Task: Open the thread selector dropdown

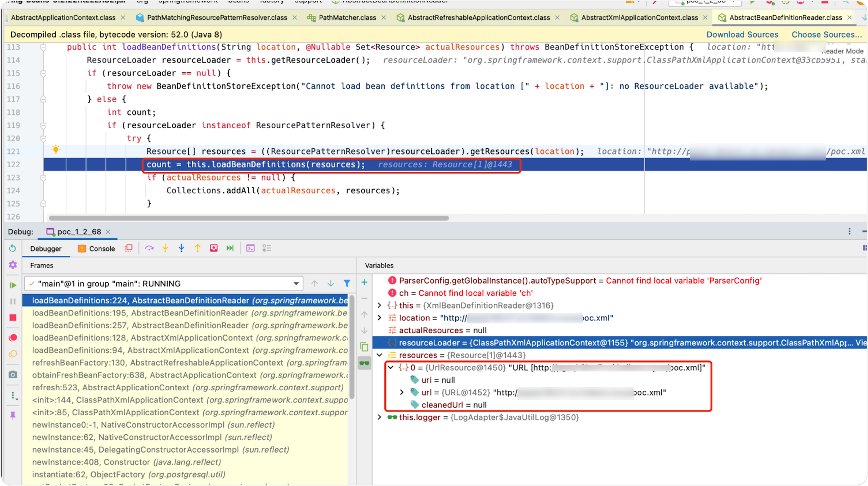Action: 163,284
